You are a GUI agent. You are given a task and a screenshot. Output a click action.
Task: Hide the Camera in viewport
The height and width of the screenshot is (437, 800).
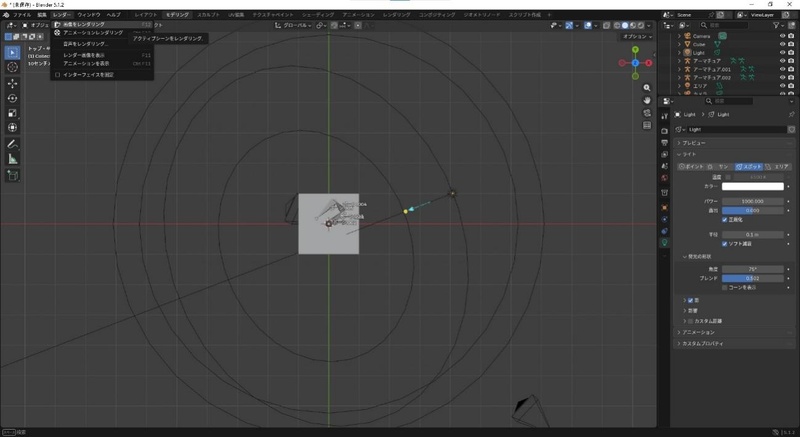coord(782,36)
